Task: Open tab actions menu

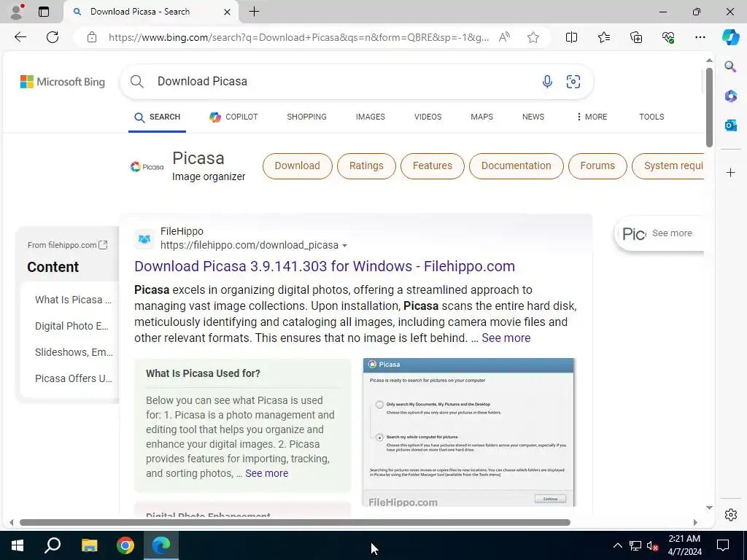Action: [x=43, y=12]
